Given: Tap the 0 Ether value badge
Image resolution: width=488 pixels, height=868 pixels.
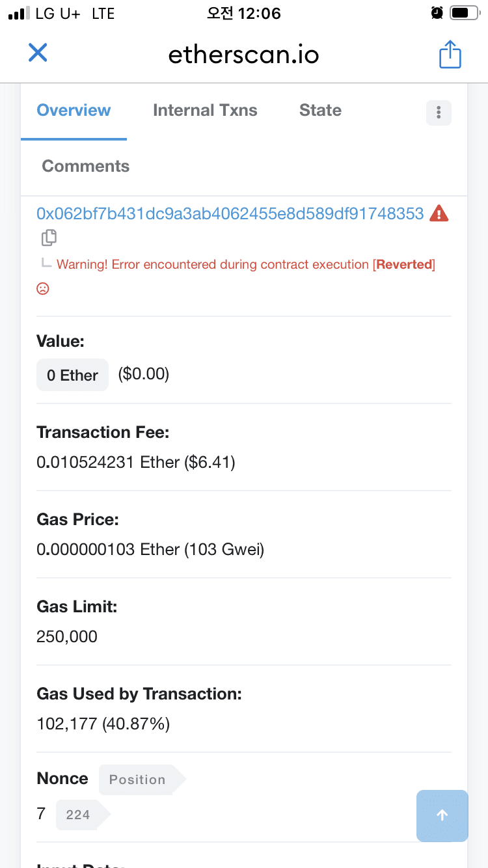Looking at the screenshot, I should pyautogui.click(x=72, y=375).
